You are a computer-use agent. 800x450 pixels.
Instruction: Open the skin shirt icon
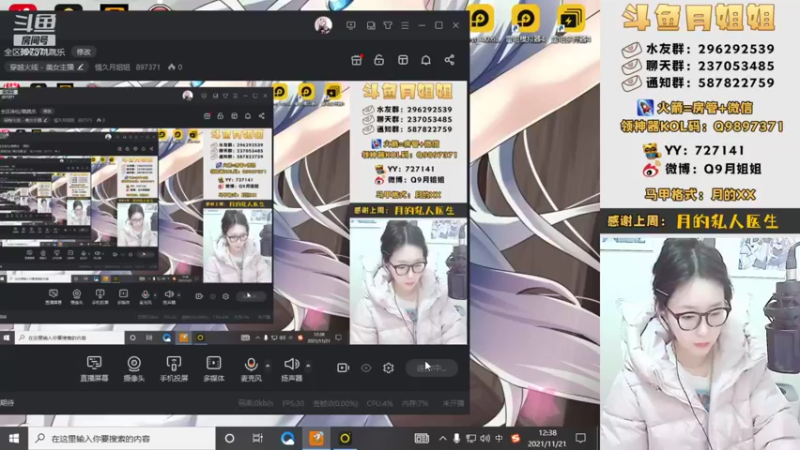pos(388,25)
